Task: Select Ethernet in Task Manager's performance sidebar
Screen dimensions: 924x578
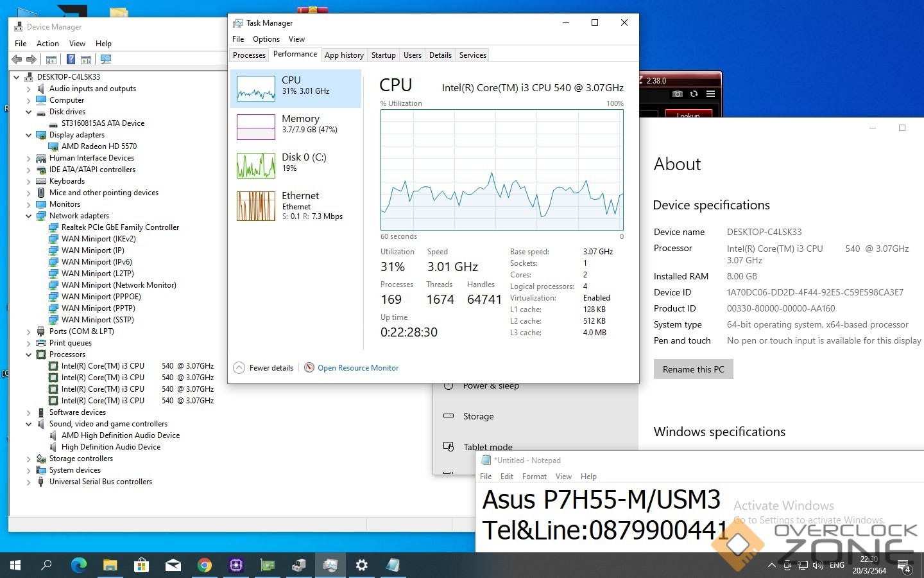Action: (296, 206)
